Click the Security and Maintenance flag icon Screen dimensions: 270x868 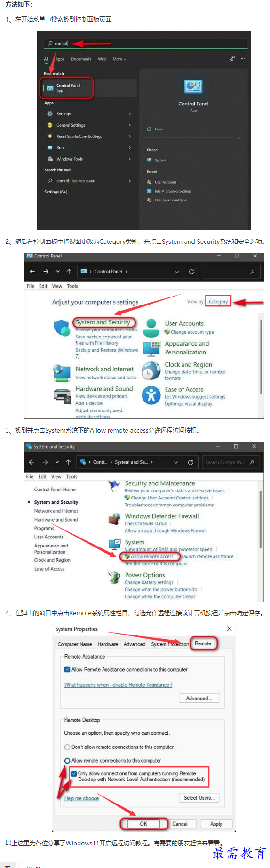click(114, 485)
